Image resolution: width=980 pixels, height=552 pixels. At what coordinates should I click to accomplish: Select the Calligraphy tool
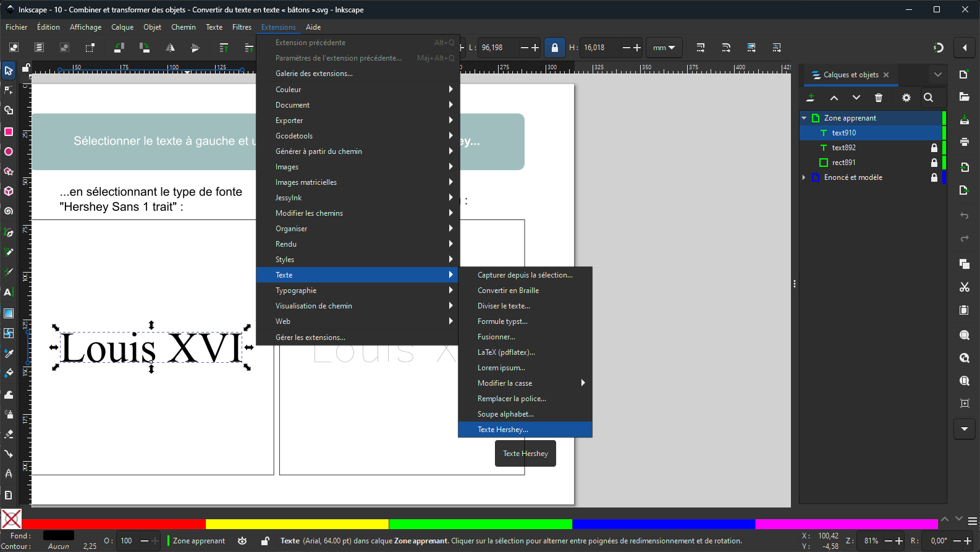(x=9, y=272)
